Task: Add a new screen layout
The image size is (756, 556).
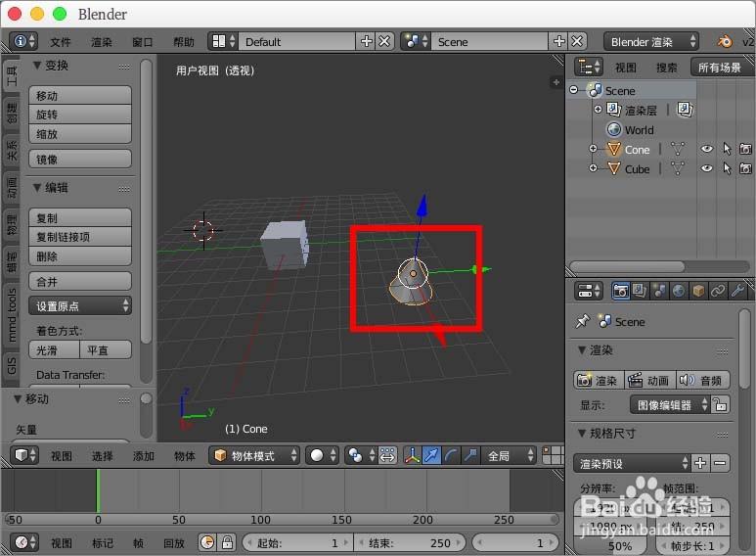Action: (366, 41)
